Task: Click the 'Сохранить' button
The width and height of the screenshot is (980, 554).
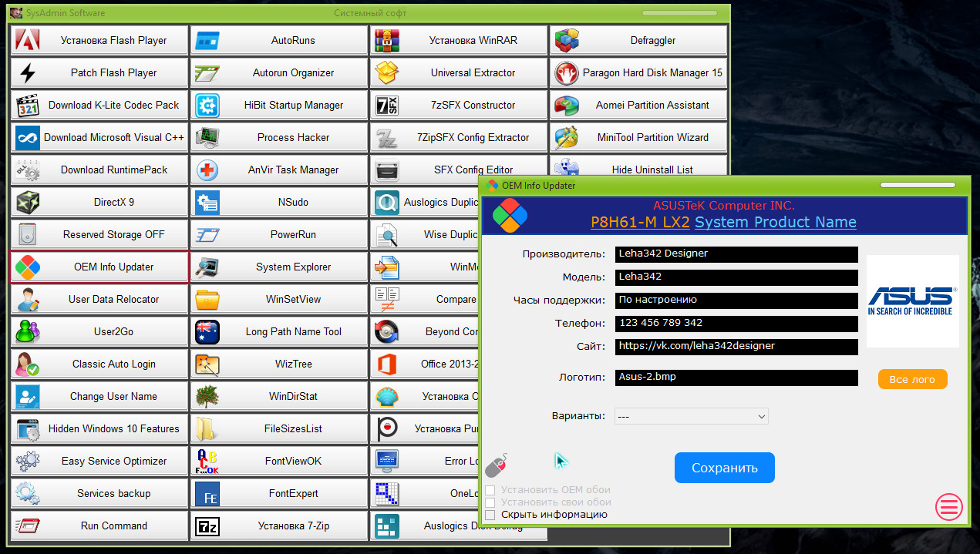Action: (724, 468)
